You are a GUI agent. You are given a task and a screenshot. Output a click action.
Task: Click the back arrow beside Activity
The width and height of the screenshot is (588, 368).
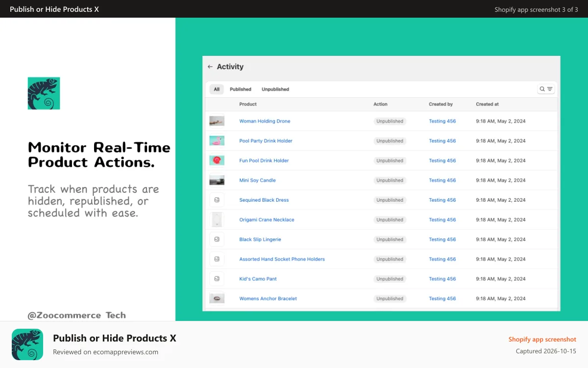click(210, 67)
